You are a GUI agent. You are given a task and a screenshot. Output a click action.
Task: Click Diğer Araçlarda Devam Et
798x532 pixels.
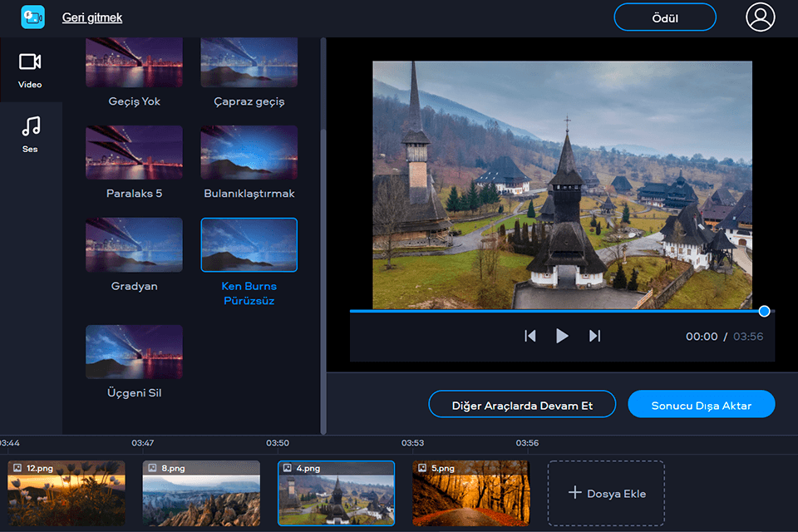click(x=521, y=404)
